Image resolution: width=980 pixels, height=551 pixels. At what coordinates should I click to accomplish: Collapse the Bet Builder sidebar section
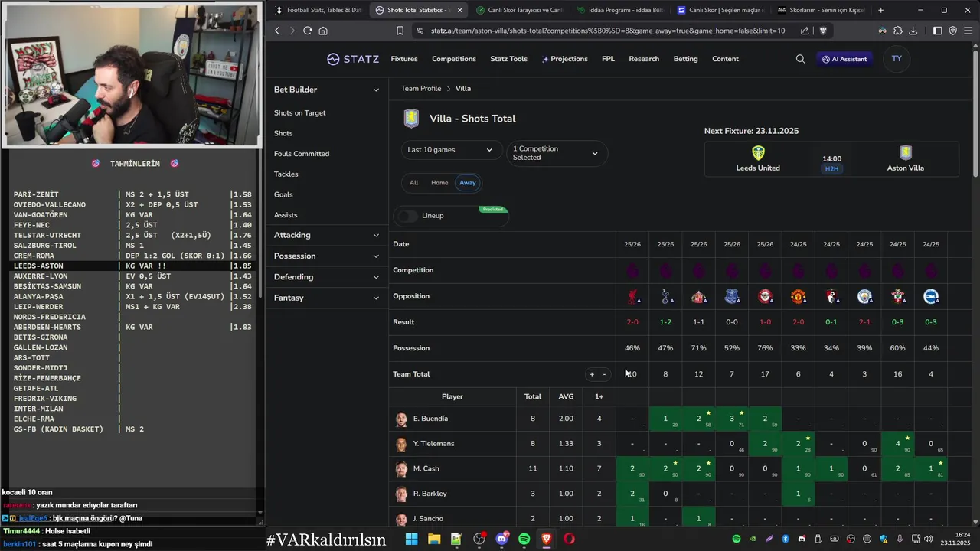click(x=326, y=90)
